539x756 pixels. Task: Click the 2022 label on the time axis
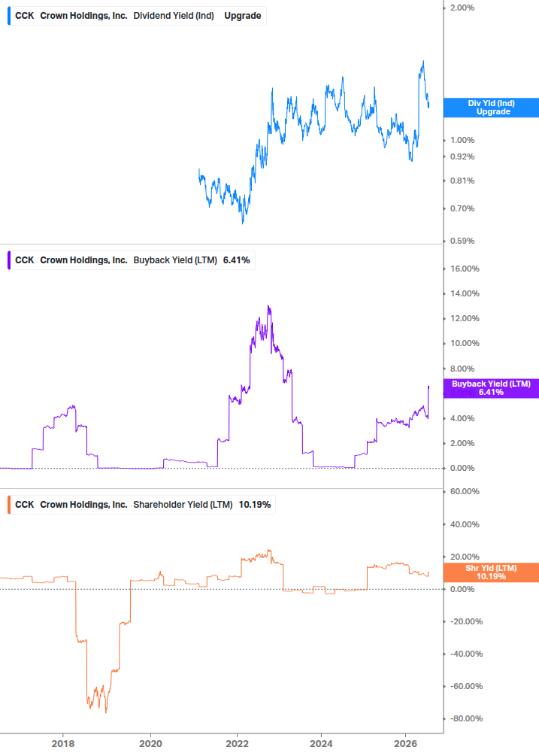point(237,743)
